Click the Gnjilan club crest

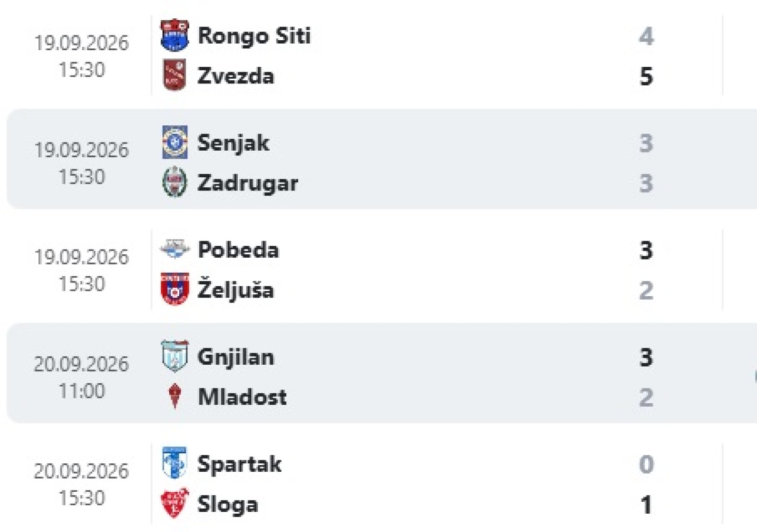(174, 356)
